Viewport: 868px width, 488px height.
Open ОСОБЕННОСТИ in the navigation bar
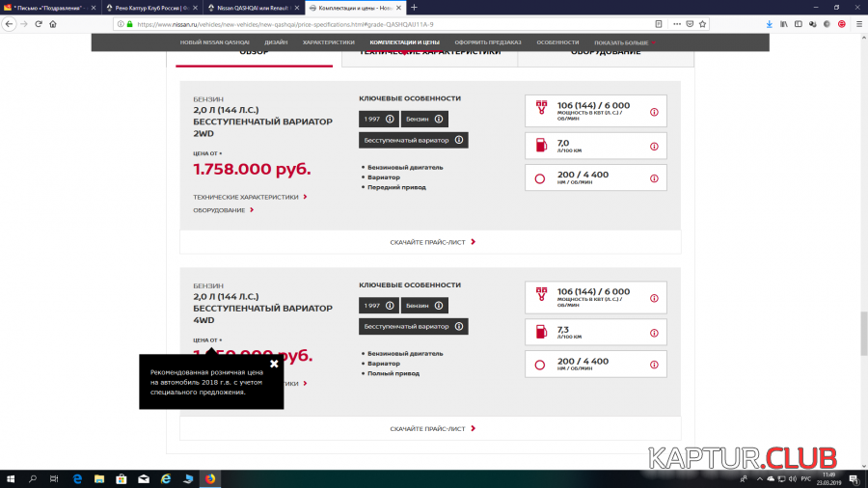coord(557,42)
